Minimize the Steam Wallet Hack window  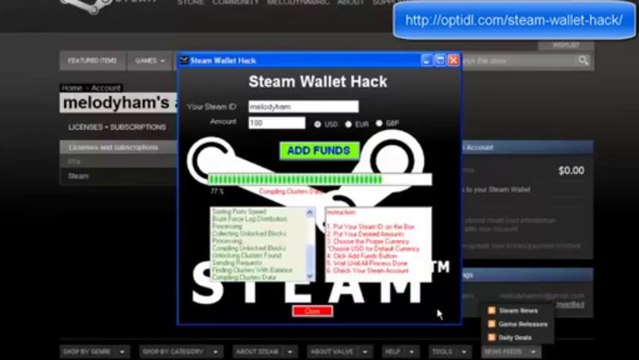coord(426,60)
